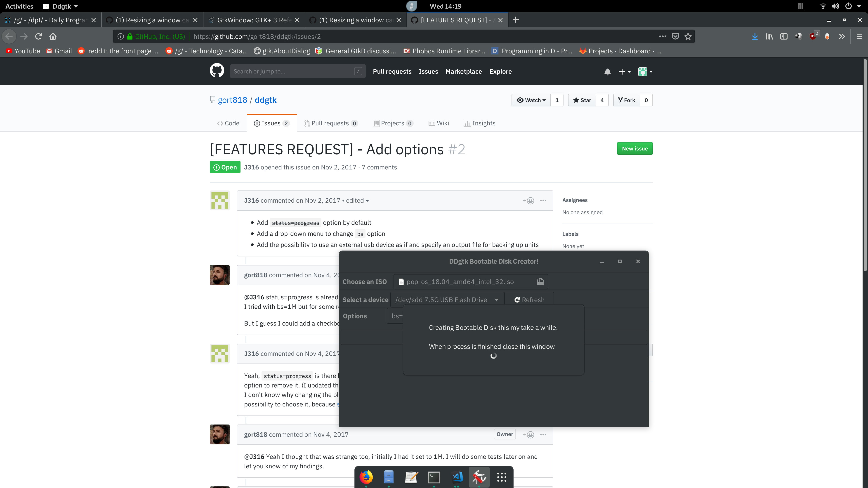
Task: Toggle Star on the ddgtk repository
Action: 582,100
